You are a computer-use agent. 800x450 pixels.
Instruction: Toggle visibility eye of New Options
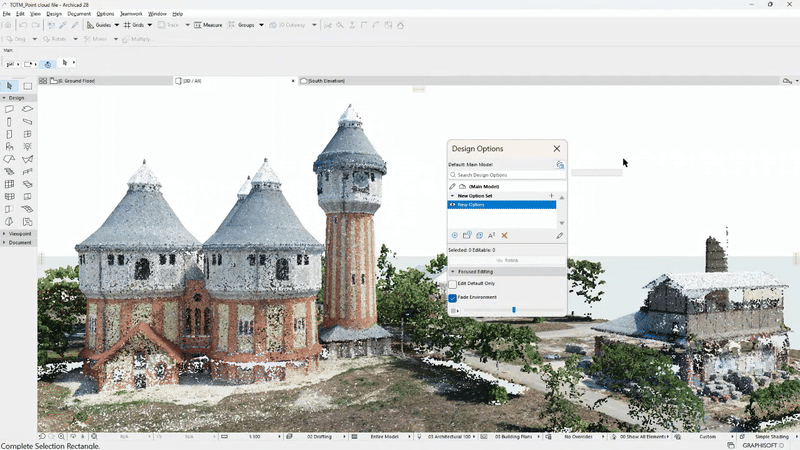(x=453, y=205)
